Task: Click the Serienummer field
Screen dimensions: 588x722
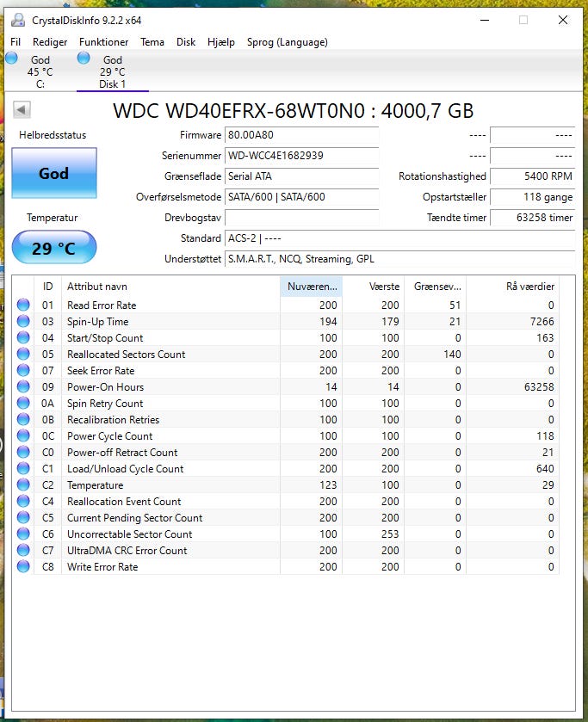Action: point(301,156)
